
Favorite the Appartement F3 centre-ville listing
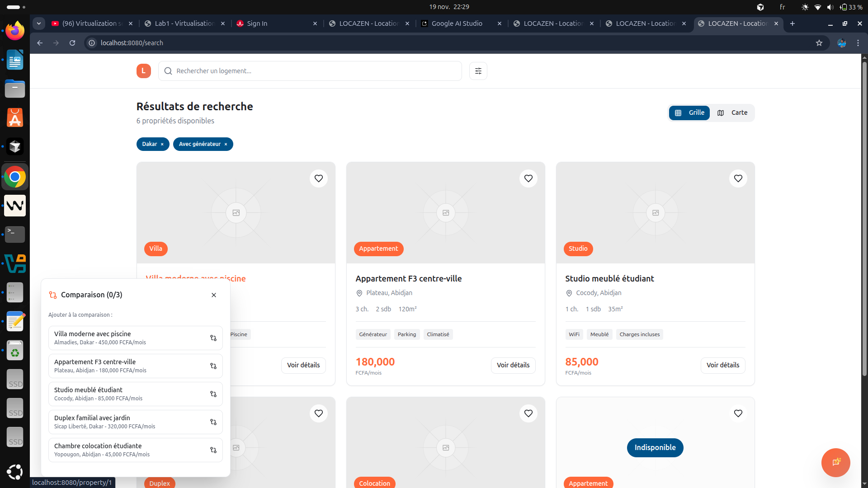pyautogui.click(x=528, y=178)
